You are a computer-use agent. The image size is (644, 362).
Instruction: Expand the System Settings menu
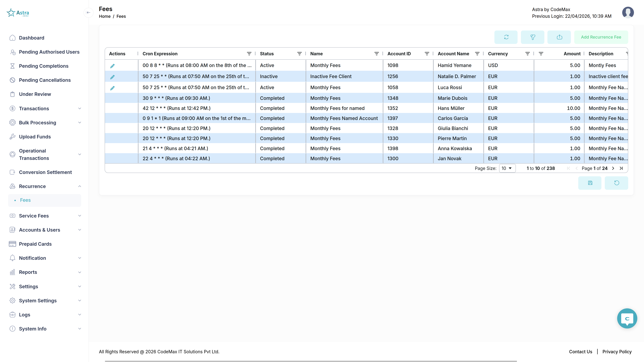click(45, 300)
